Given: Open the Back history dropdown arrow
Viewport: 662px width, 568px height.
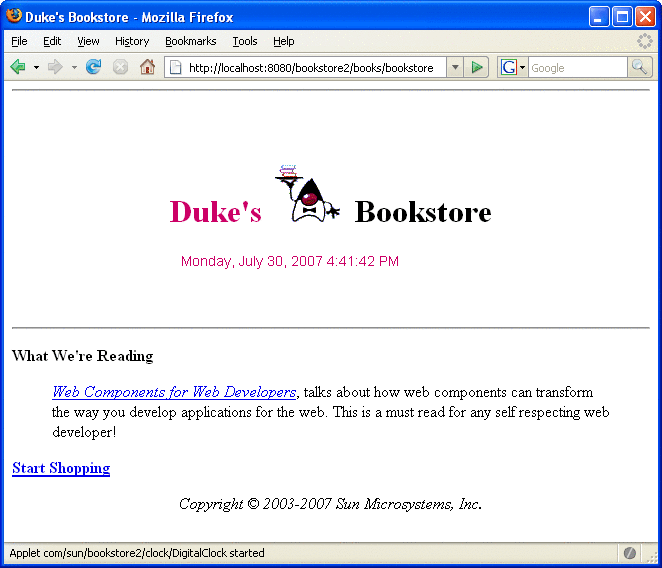Looking at the screenshot, I should click(36, 67).
